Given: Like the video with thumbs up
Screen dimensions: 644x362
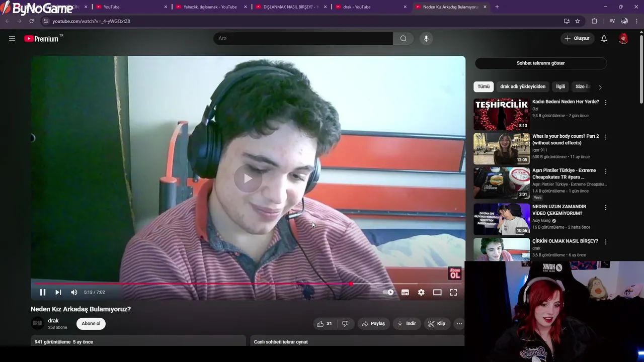Looking at the screenshot, I should click(x=325, y=324).
